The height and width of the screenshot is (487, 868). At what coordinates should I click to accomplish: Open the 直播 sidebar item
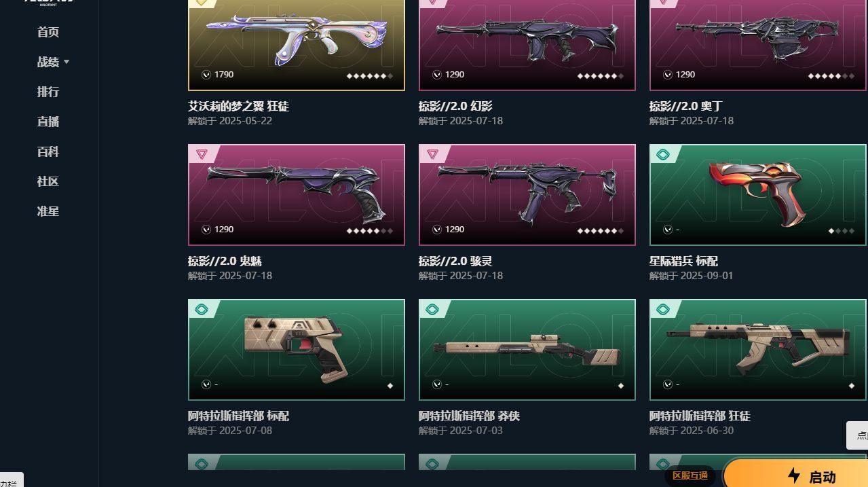48,122
